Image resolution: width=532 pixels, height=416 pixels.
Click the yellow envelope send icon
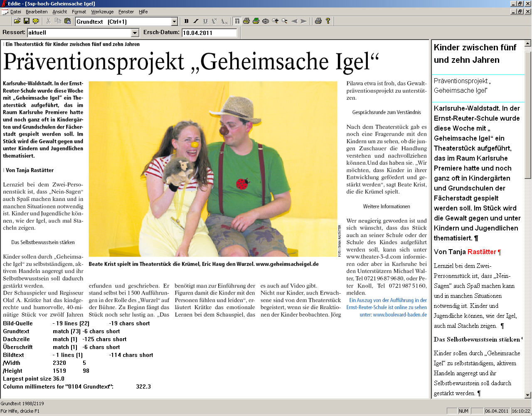click(36, 21)
